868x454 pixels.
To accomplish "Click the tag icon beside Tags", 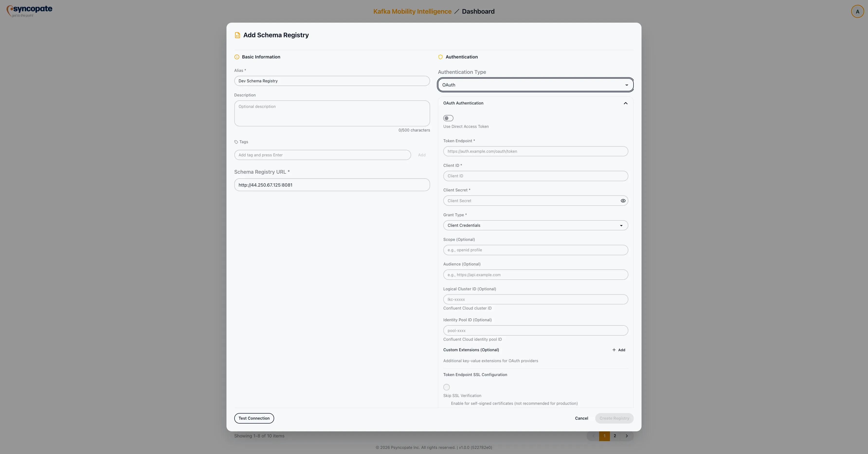I will pyautogui.click(x=236, y=142).
